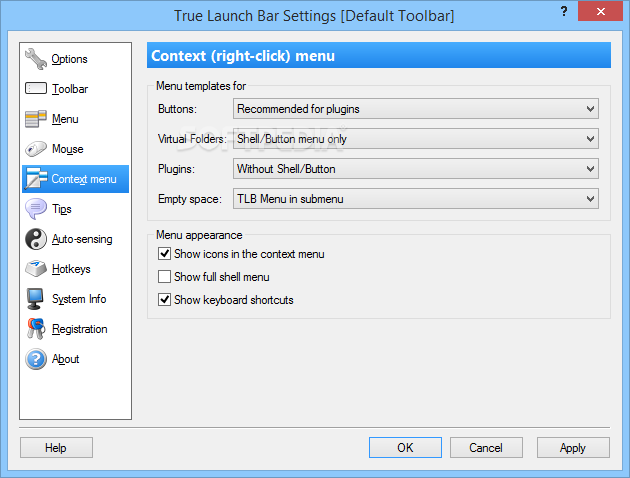Image resolution: width=630 pixels, height=478 pixels.
Task: Close the True Launch Bar Settings window
Action: point(601,11)
